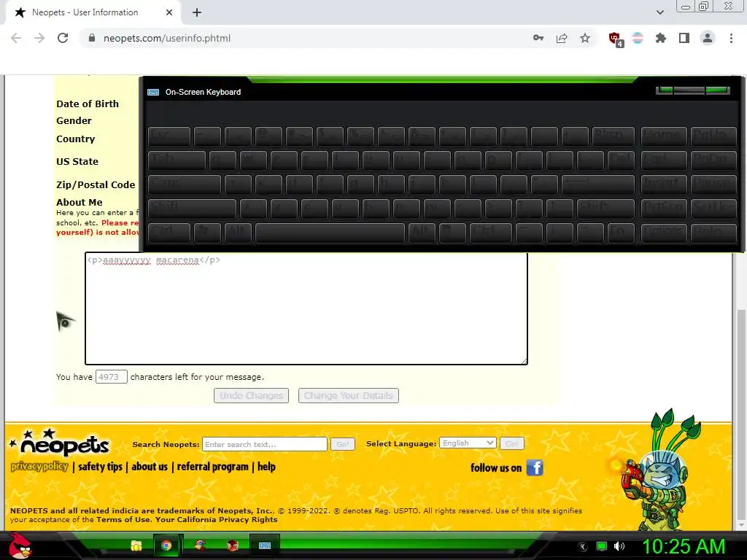The width and height of the screenshot is (747, 560).
Task: Click Go! beside search field
Action: pos(343,444)
